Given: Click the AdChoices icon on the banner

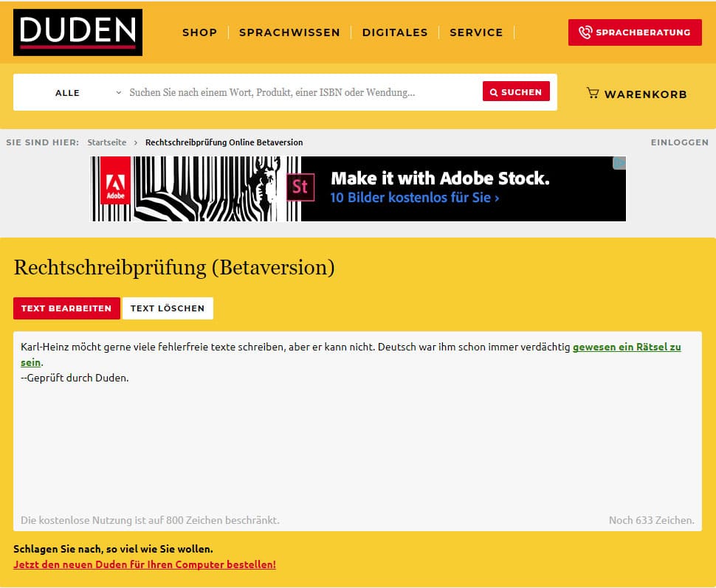Looking at the screenshot, I should click(619, 163).
